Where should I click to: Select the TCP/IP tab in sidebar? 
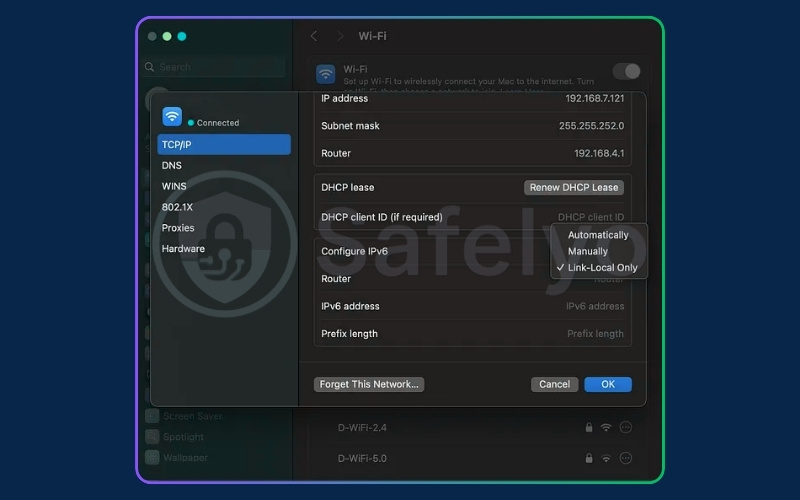click(x=224, y=144)
